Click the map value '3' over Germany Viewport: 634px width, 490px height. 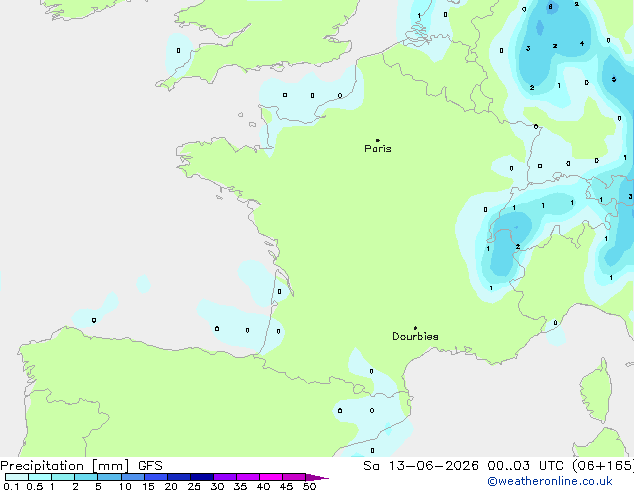point(528,49)
